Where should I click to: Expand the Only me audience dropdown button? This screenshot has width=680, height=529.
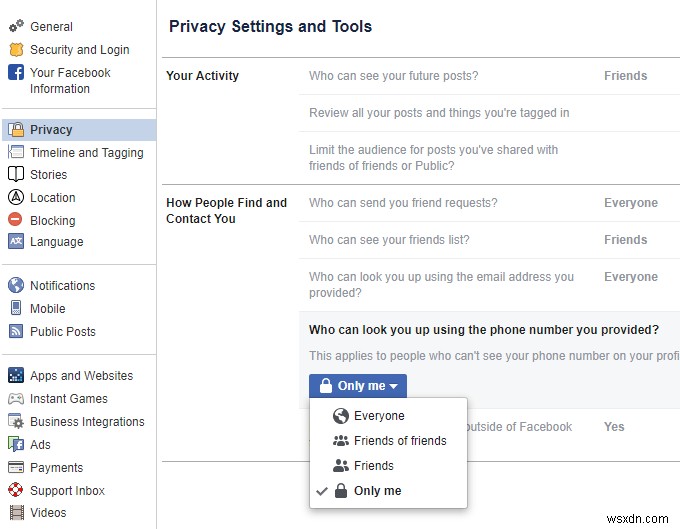pyautogui.click(x=358, y=385)
